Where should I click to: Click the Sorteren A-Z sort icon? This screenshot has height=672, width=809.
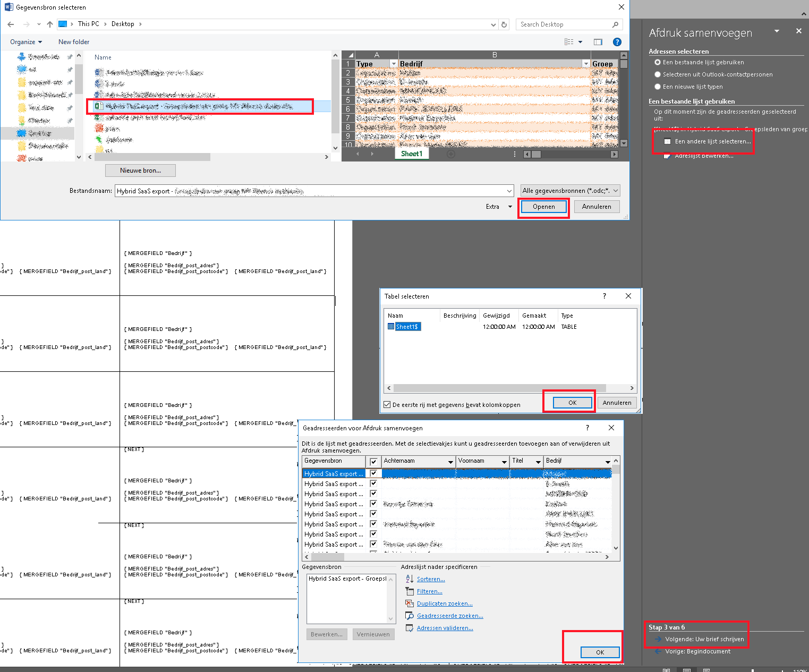coord(410,579)
